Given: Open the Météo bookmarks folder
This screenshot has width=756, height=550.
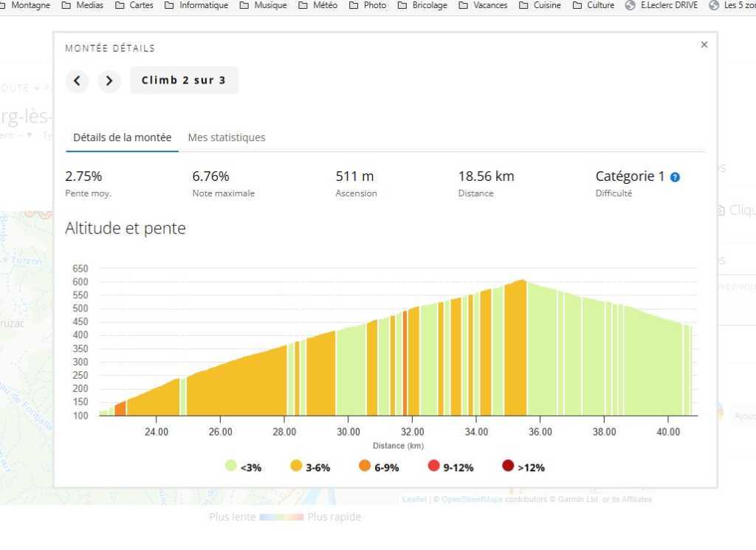Looking at the screenshot, I should 317,5.
